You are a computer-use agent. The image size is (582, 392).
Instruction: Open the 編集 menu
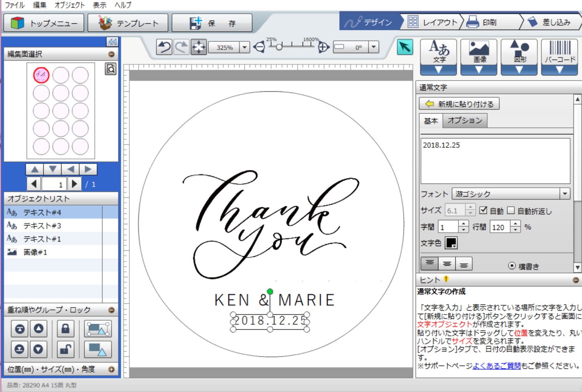tap(40, 5)
